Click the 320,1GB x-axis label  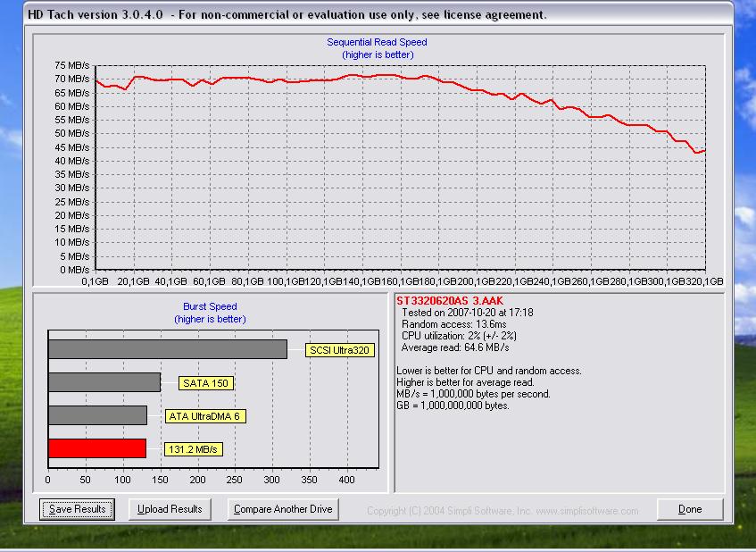click(704, 281)
